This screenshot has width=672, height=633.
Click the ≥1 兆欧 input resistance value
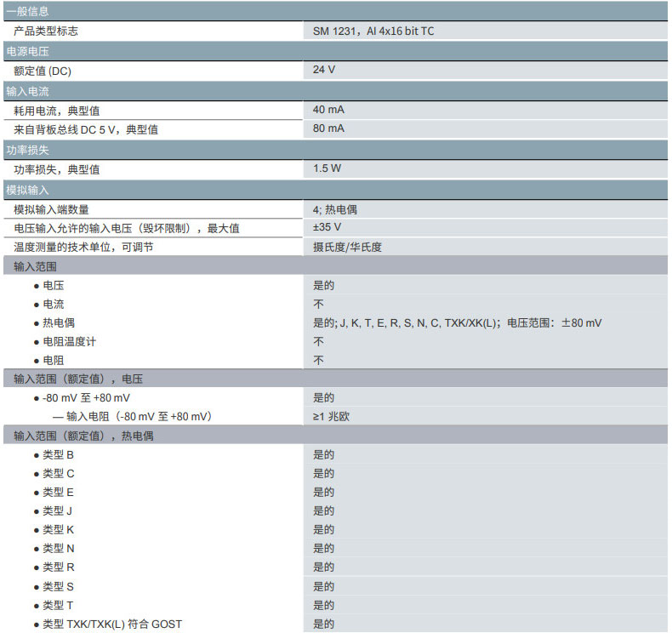332,417
